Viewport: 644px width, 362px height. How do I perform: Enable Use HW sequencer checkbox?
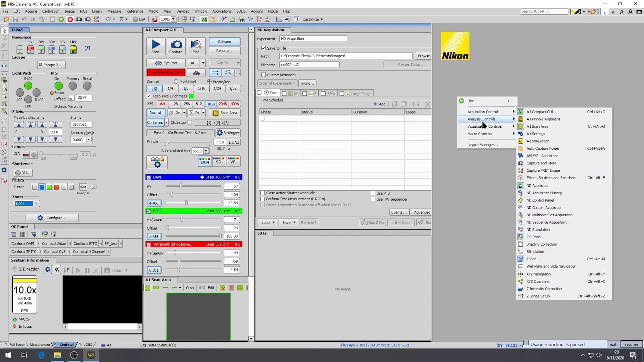click(373, 199)
